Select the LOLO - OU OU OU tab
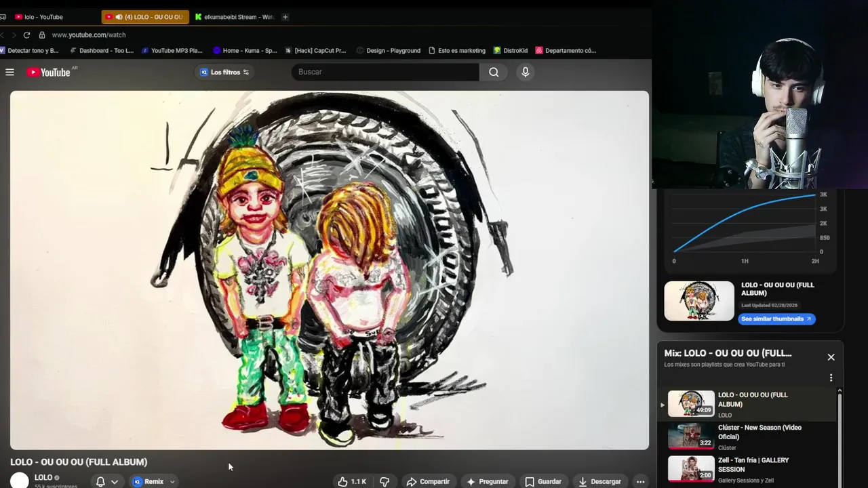Screen dimensions: 868x488 145,17
